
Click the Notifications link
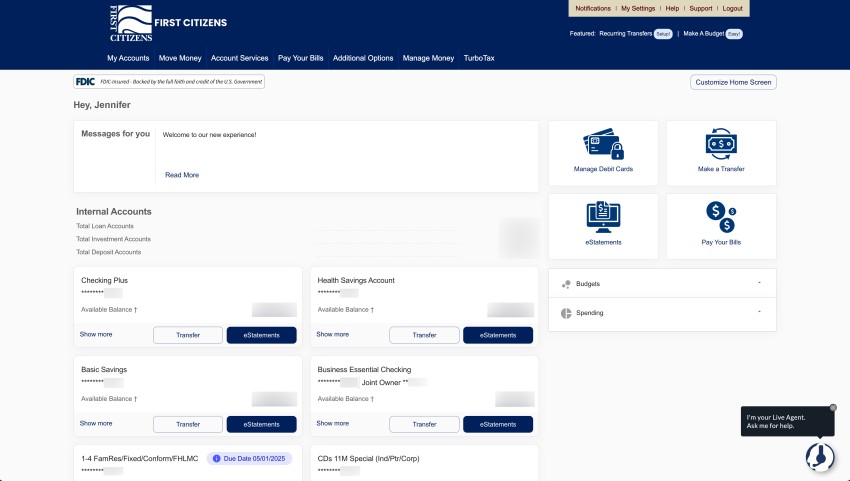tap(593, 9)
